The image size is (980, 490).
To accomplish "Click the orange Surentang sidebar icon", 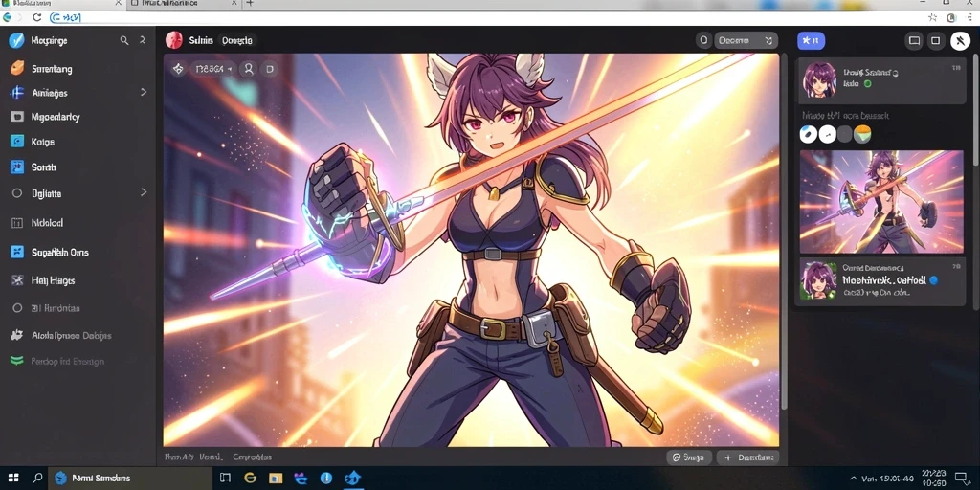I will 17,68.
